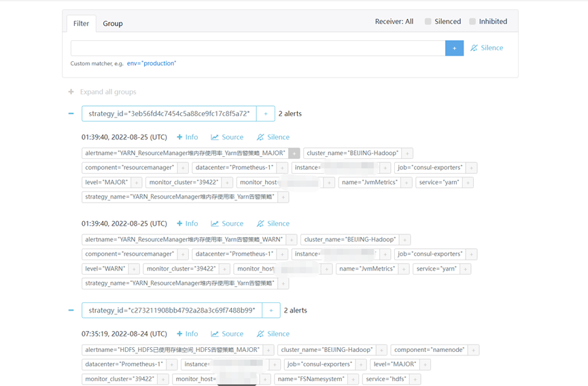Collapse the strategy_id 3eb56fd4c group
The height and width of the screenshot is (386, 588).
click(71, 113)
